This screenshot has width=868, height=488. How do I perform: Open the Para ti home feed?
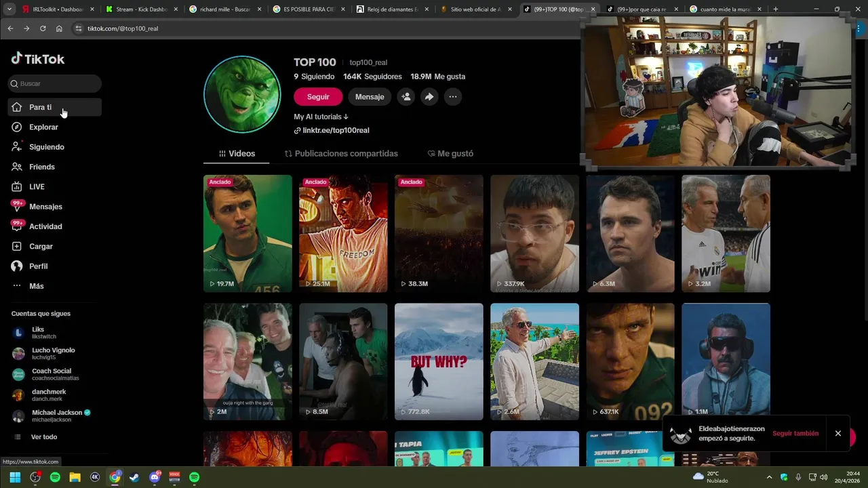click(54, 107)
